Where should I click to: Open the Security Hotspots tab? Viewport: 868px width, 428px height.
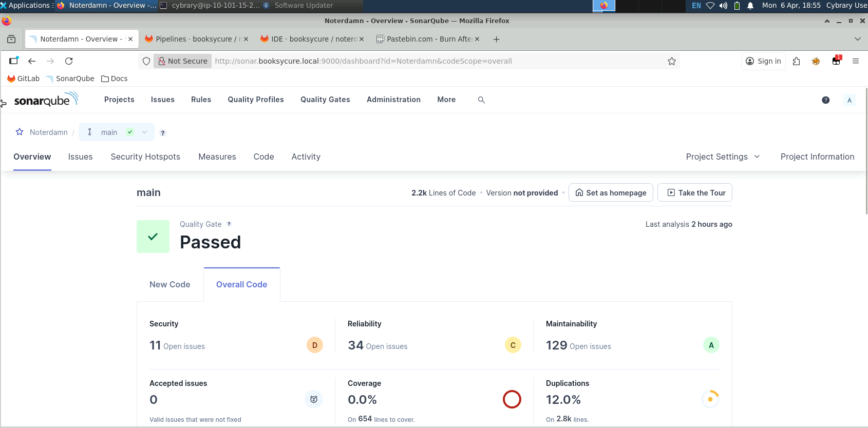point(145,157)
